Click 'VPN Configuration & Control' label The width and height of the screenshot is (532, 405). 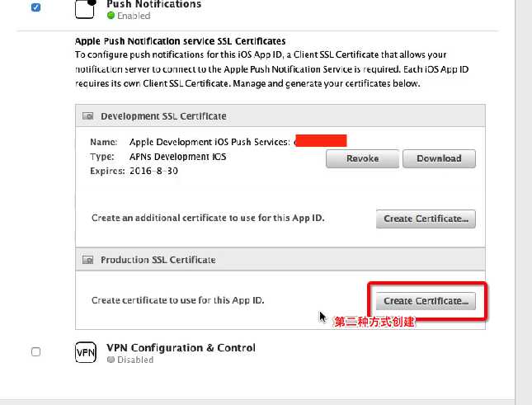pos(181,348)
